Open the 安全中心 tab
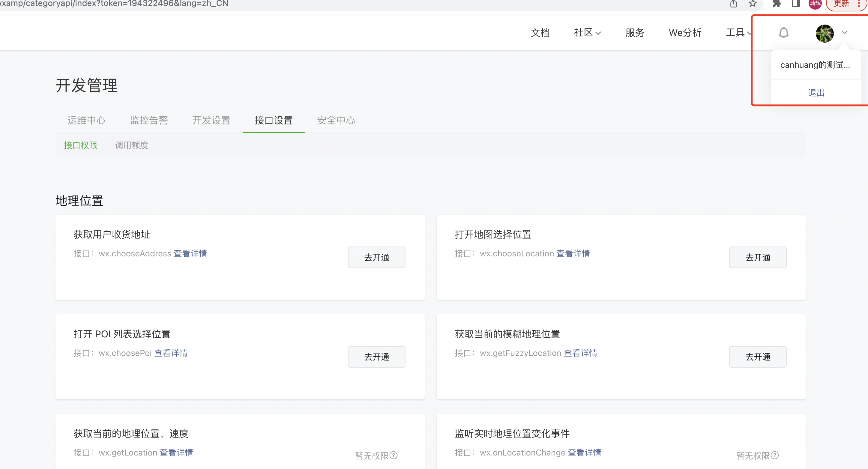 click(x=336, y=120)
